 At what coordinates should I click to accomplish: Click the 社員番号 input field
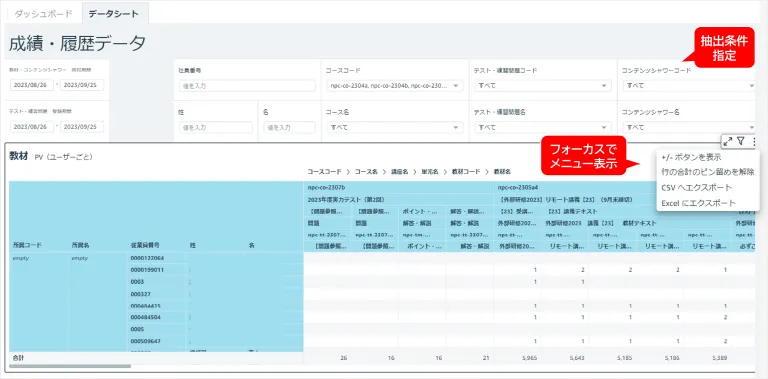point(247,86)
